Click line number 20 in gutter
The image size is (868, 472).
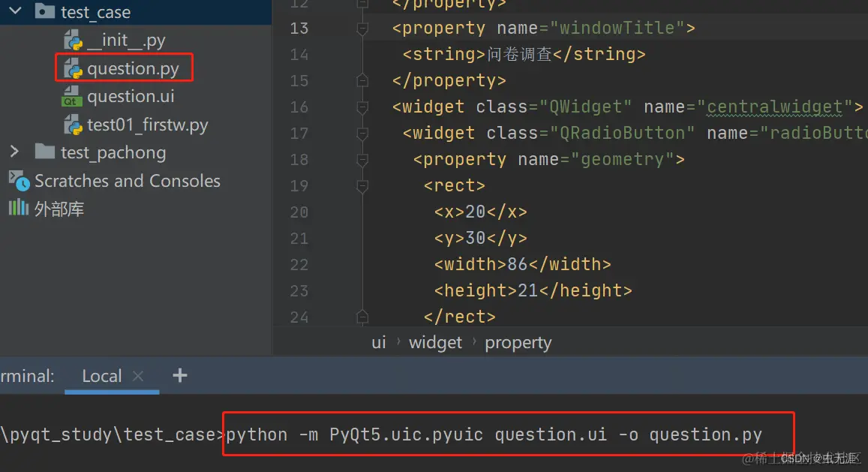(x=299, y=212)
